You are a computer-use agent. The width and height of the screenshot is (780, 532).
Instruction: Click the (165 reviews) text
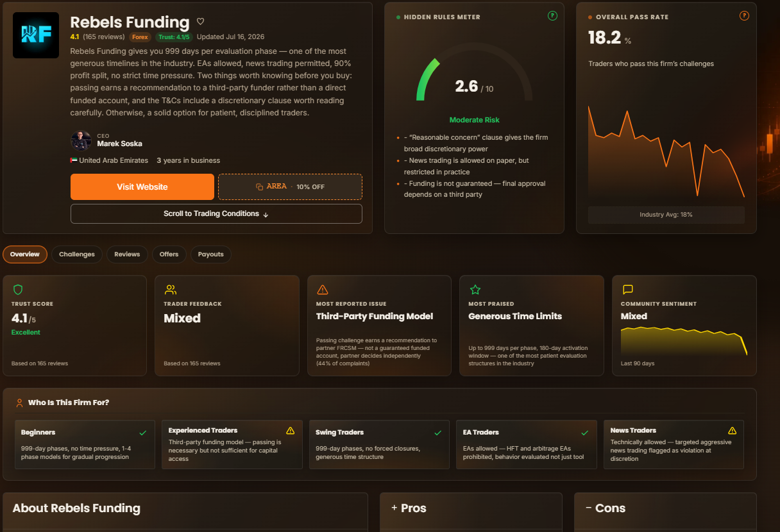103,37
